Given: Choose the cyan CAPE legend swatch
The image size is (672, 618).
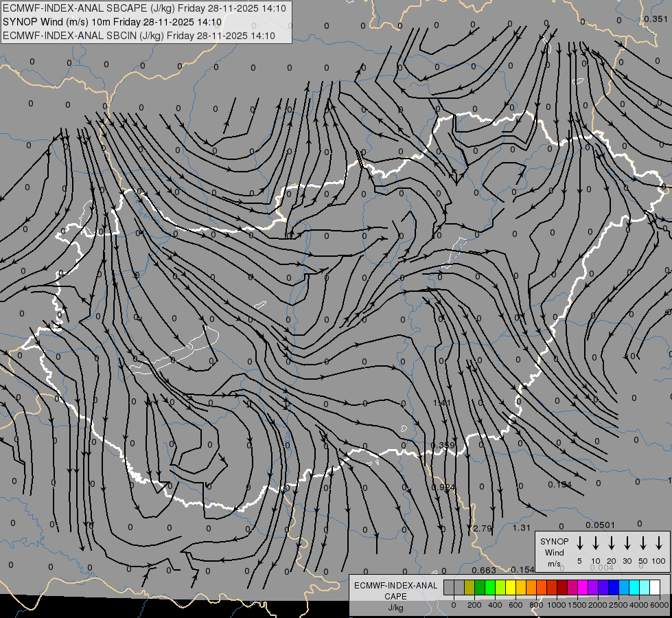Looking at the screenshot, I should coord(635,587).
